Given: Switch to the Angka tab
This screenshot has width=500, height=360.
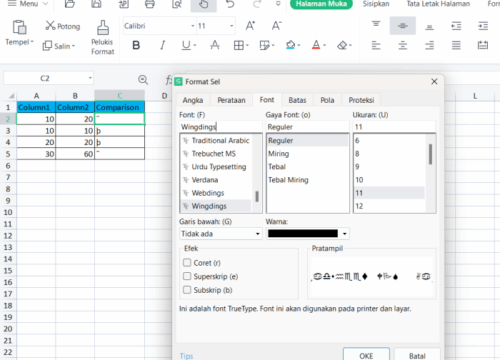Looking at the screenshot, I should click(x=193, y=100).
